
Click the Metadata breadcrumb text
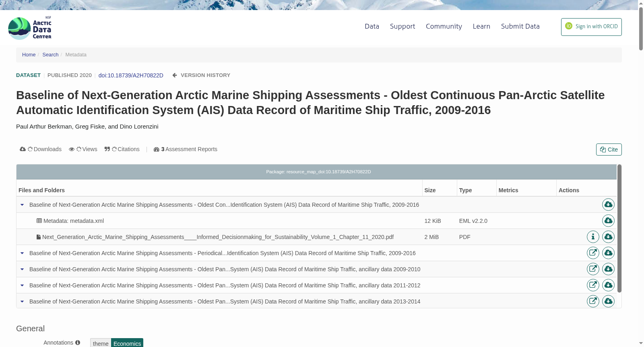[x=76, y=55]
